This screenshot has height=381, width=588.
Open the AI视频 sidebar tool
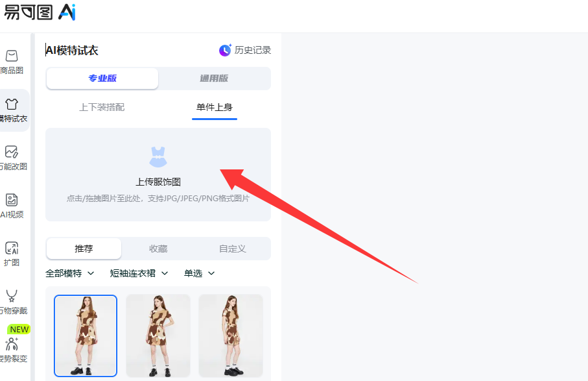pos(12,201)
